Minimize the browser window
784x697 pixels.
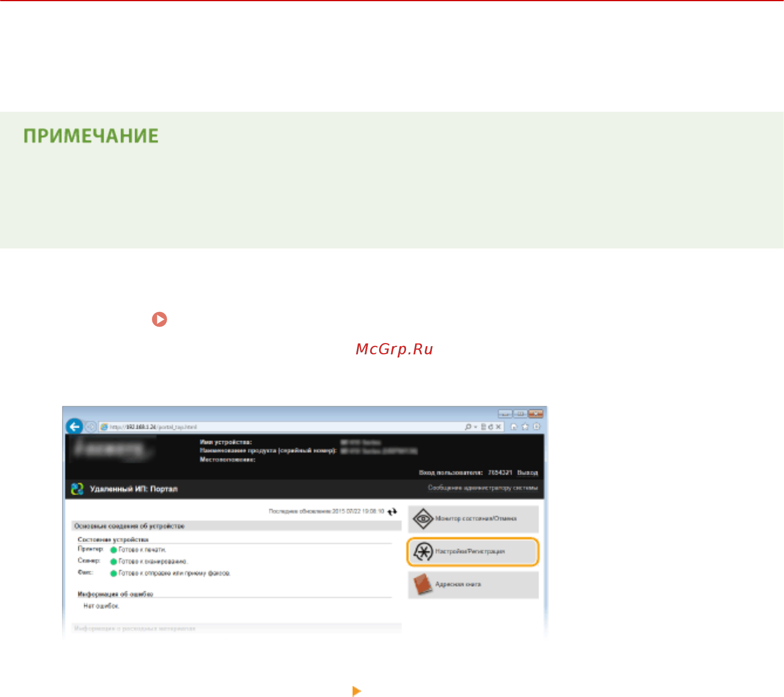click(x=505, y=414)
